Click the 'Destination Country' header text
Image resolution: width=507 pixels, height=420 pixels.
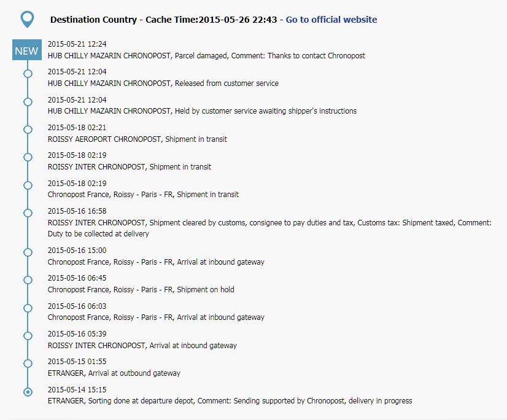click(x=93, y=20)
